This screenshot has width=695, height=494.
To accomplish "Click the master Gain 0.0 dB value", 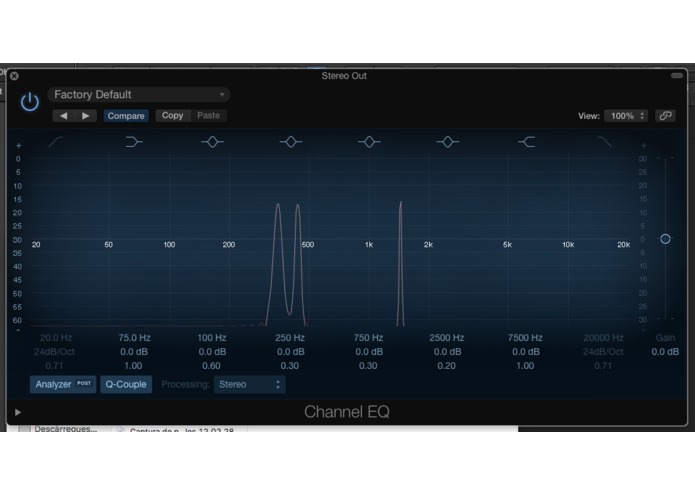I will [665, 352].
